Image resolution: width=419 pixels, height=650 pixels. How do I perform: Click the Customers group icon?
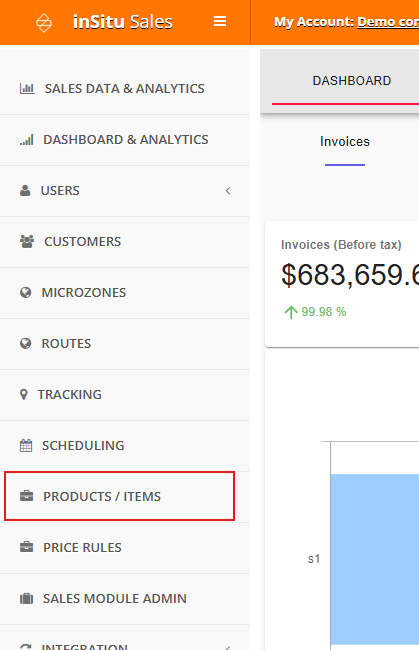click(27, 242)
